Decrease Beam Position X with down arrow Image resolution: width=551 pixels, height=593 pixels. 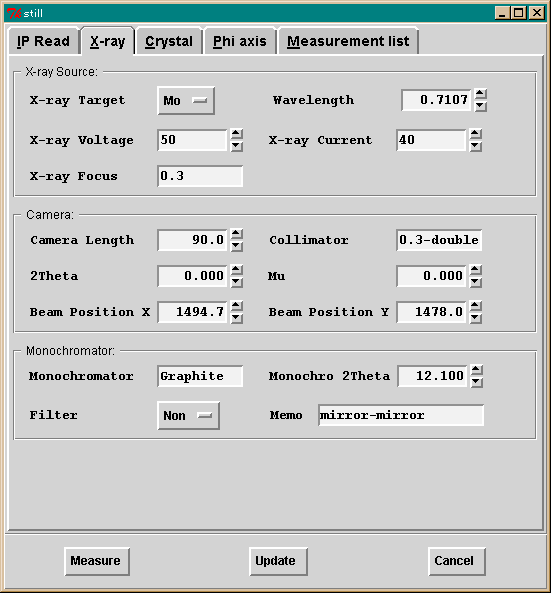pyautogui.click(x=237, y=318)
